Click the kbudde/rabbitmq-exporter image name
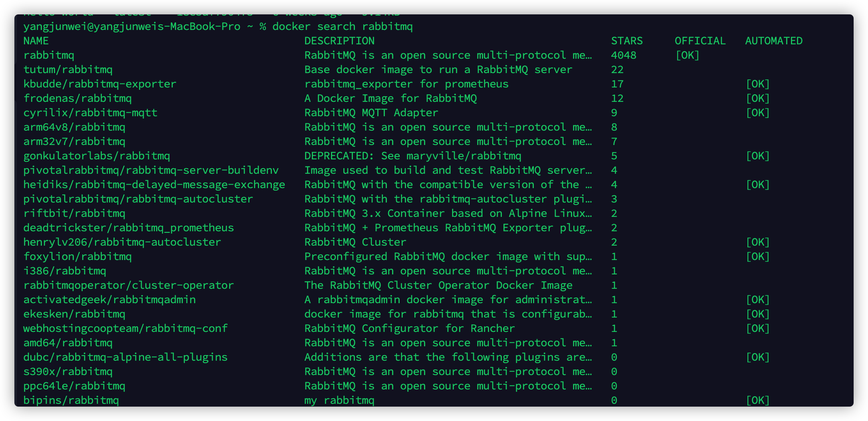 (x=100, y=84)
